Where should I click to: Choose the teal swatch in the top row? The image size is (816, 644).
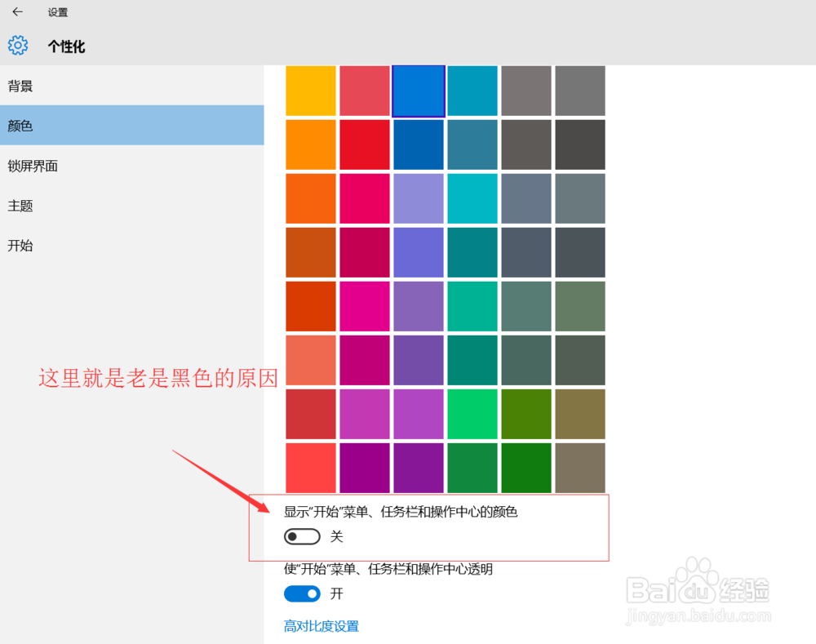[472, 91]
